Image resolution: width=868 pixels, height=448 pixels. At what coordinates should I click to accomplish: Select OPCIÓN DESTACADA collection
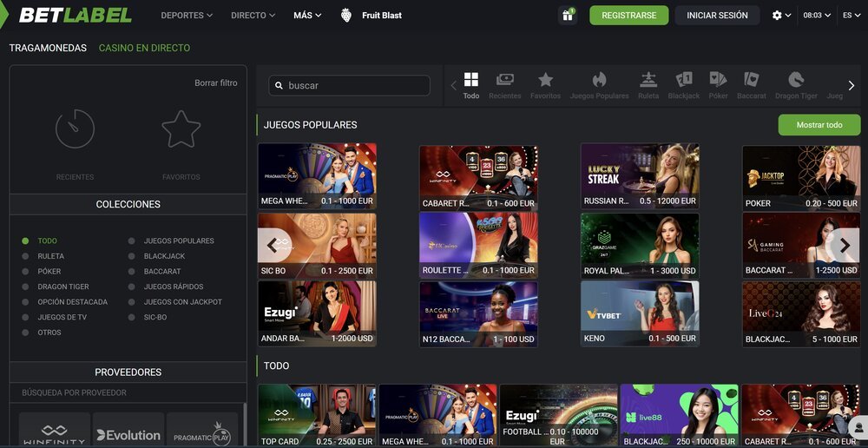point(73,302)
